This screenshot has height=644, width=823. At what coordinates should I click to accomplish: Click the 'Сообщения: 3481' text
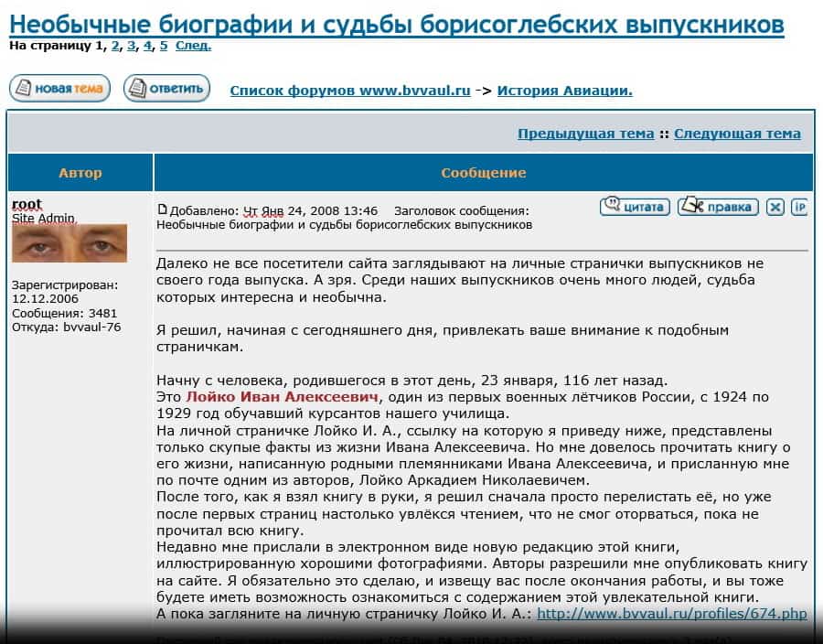click(x=65, y=314)
